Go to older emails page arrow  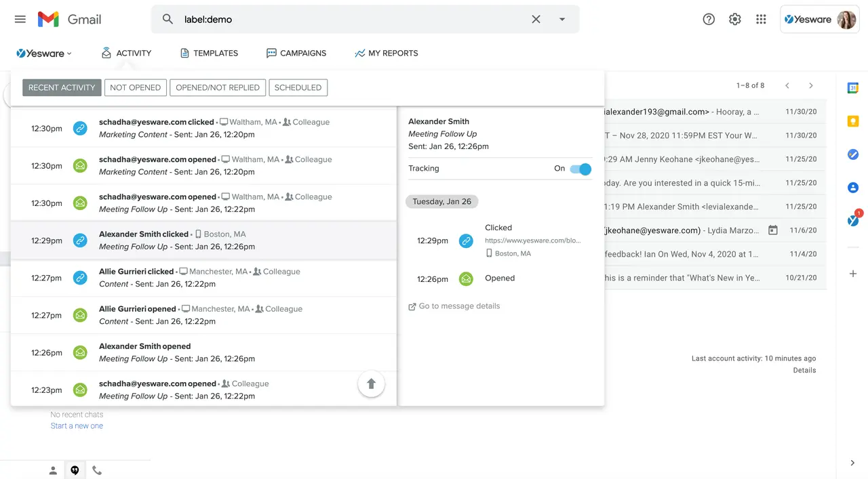click(x=811, y=85)
